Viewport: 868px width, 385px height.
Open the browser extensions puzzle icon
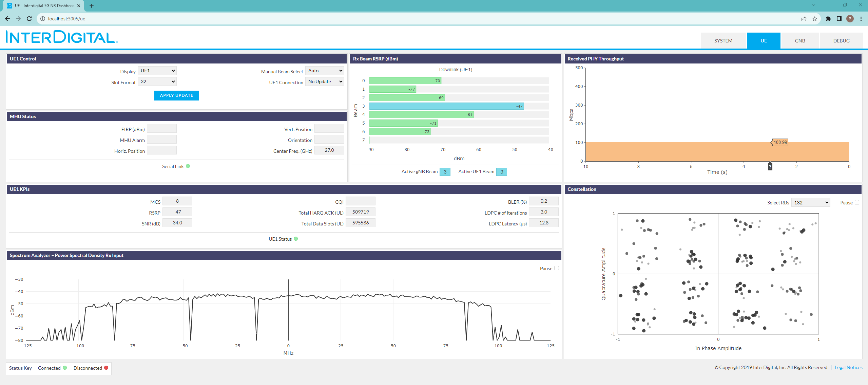pos(828,19)
